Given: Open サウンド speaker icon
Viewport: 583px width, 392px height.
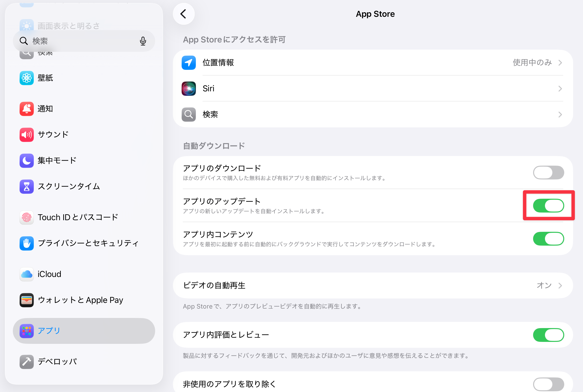Looking at the screenshot, I should click(x=27, y=135).
